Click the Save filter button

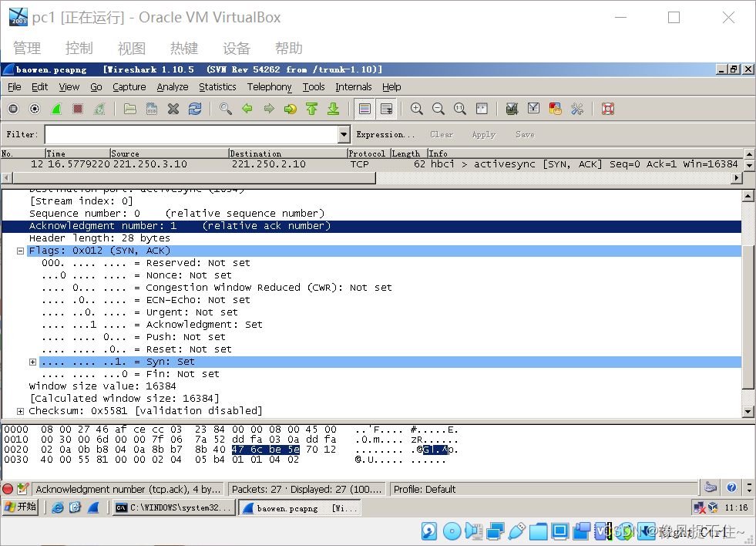525,134
